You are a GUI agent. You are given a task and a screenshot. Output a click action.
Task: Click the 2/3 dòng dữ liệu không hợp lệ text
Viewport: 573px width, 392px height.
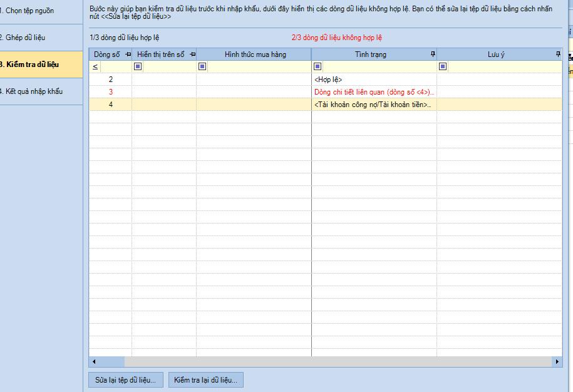point(336,38)
